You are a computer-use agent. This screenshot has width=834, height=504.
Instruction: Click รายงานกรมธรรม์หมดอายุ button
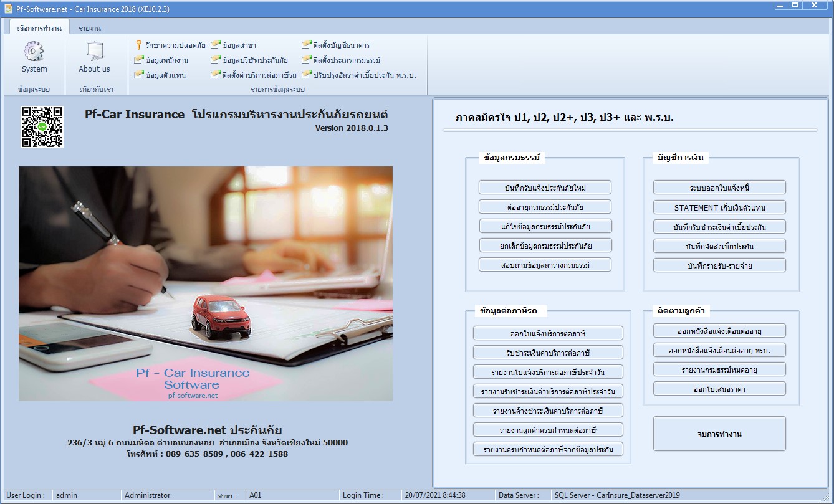(719, 369)
